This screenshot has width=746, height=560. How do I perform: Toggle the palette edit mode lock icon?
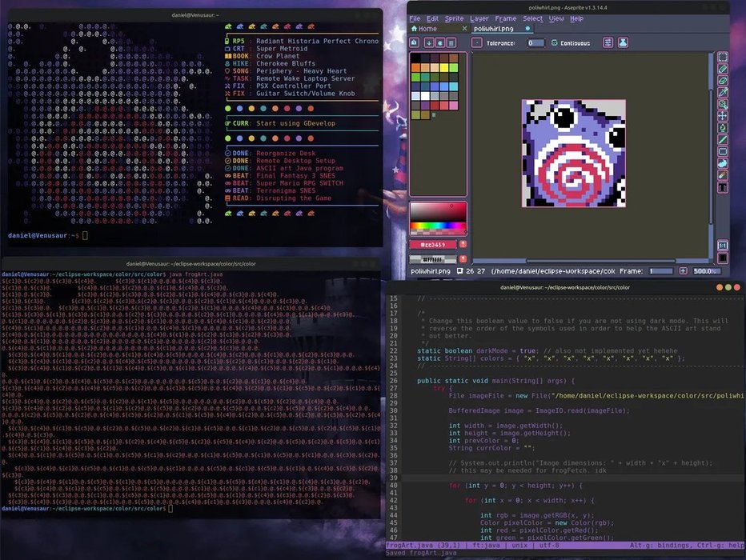(x=415, y=42)
